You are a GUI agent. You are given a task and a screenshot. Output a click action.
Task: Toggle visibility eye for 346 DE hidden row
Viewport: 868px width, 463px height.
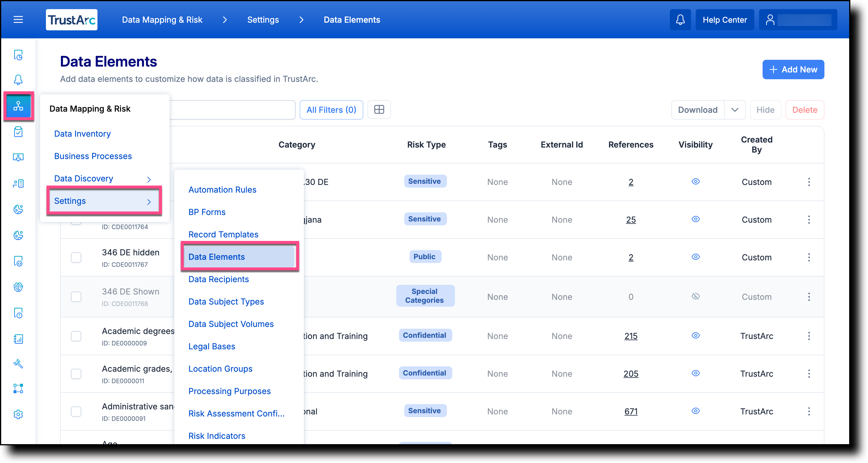point(695,257)
